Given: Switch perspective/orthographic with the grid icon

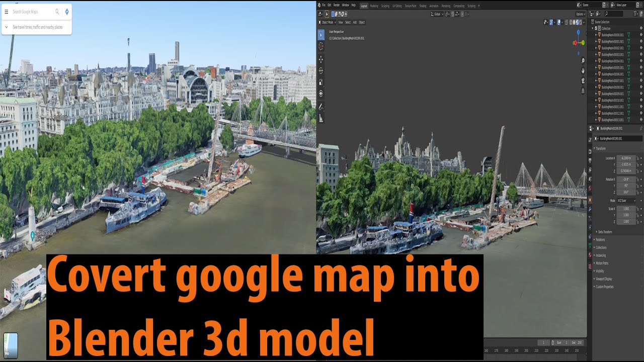Looking at the screenshot, I should pyautogui.click(x=583, y=91).
